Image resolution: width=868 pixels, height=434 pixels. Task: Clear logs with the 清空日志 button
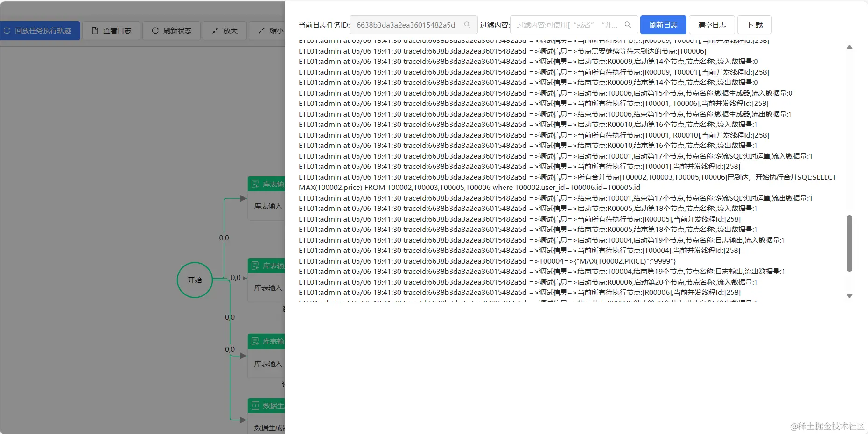712,25
